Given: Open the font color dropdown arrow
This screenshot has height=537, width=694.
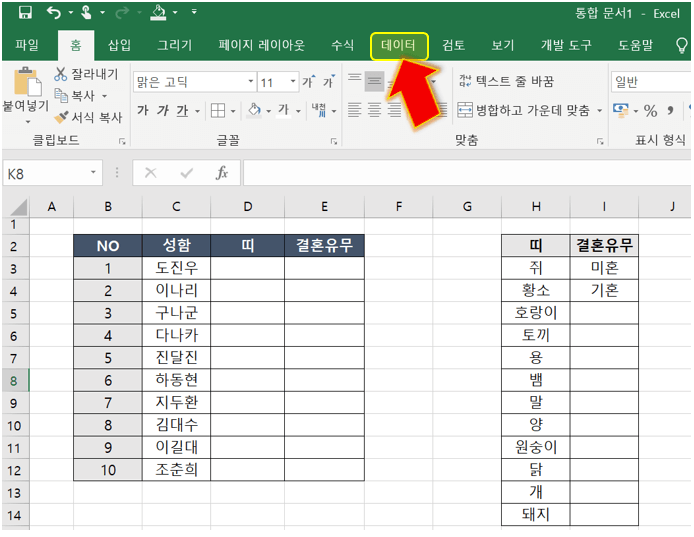Looking at the screenshot, I should pyautogui.click(x=298, y=111).
